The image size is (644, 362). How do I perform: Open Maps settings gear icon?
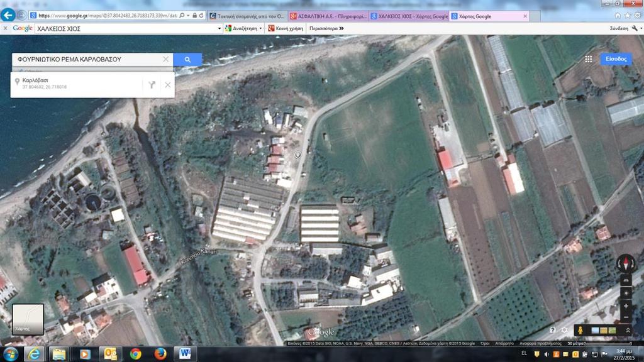[564, 330]
